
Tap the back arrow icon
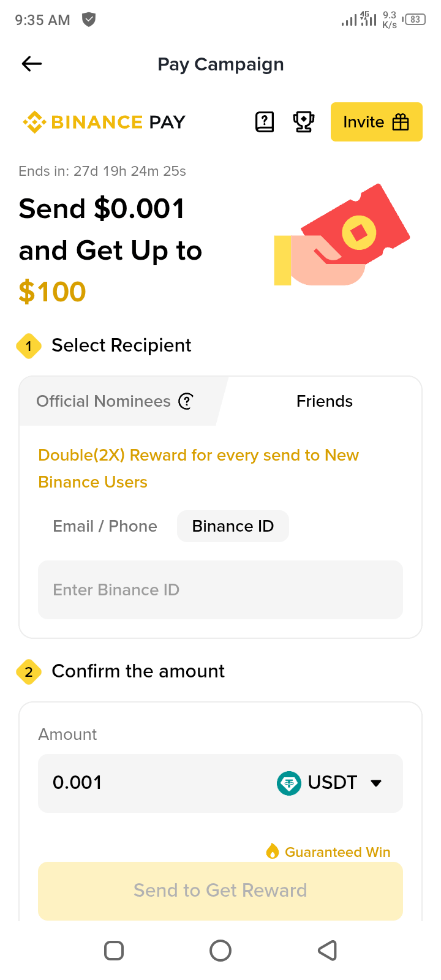click(32, 64)
